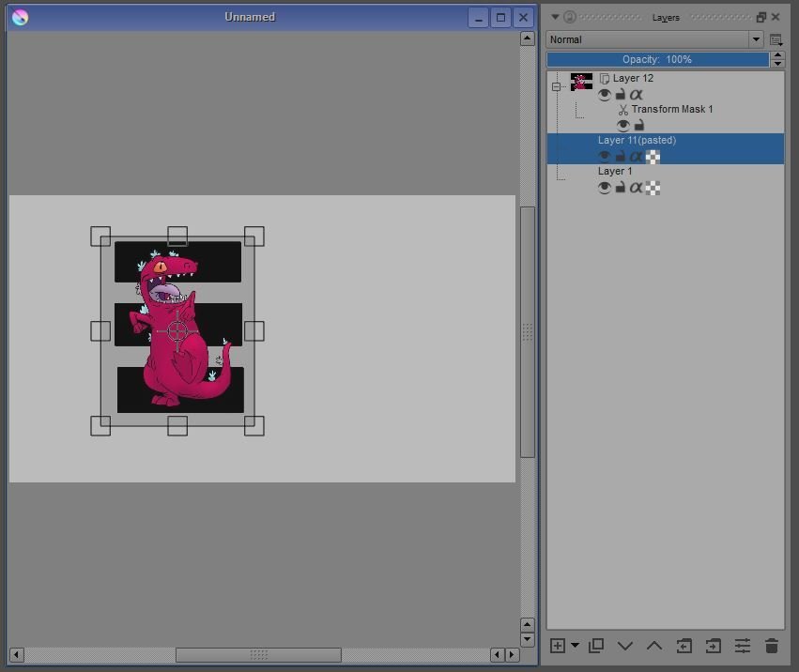Click the bottom-left transform handle

(x=100, y=426)
